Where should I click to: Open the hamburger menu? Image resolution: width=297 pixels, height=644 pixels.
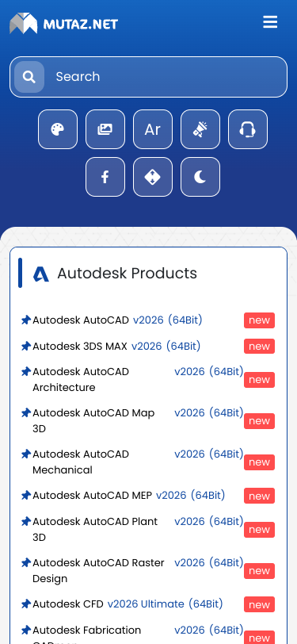tap(270, 22)
